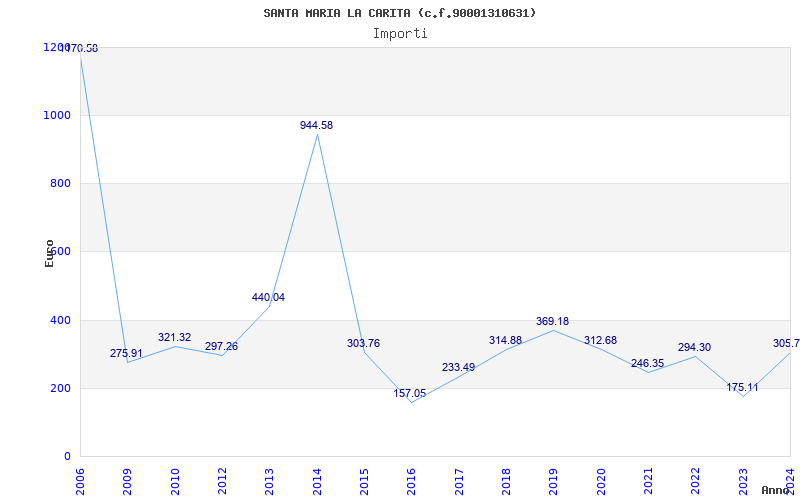The width and height of the screenshot is (800, 500).
Task: Click the 369.18 data label
Action: click(x=553, y=321)
